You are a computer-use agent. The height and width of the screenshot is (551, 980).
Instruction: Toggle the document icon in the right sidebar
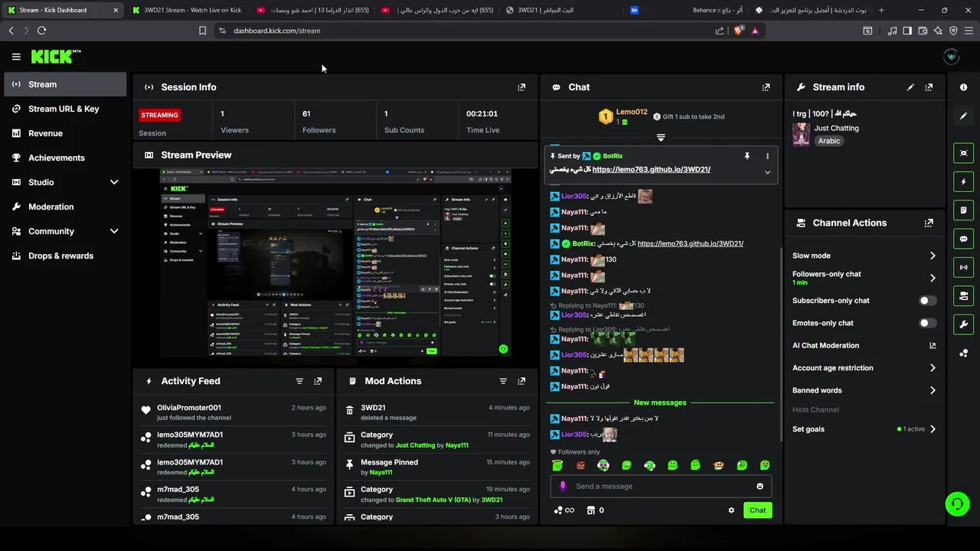coord(963,210)
